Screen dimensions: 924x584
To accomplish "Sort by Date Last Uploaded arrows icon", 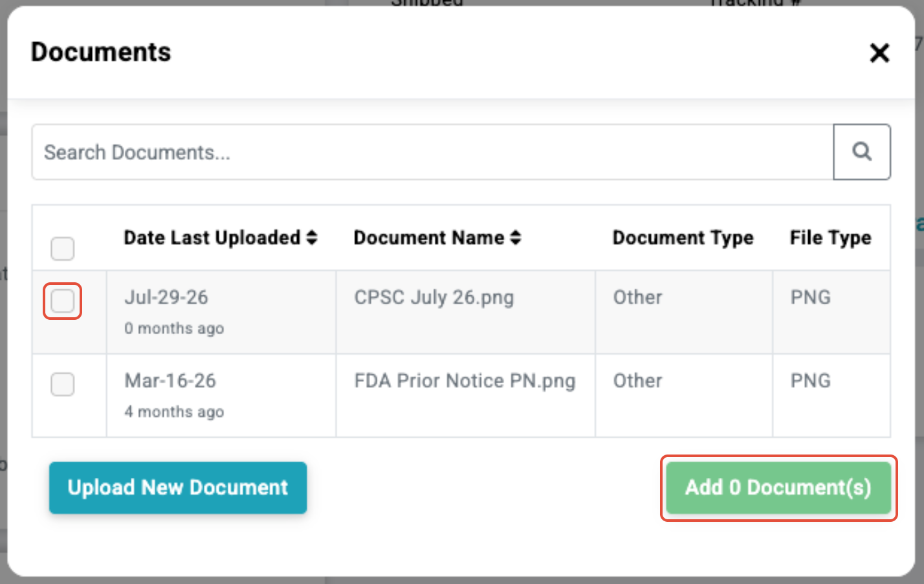I will 312,238.
